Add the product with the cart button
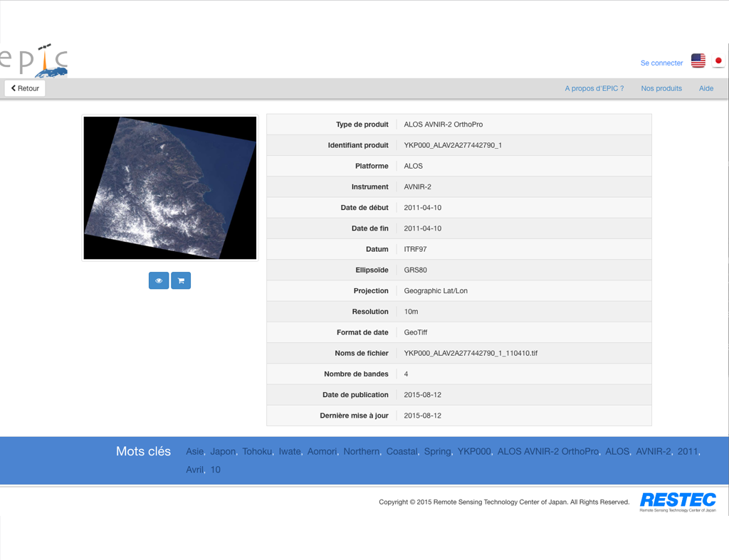 181,280
